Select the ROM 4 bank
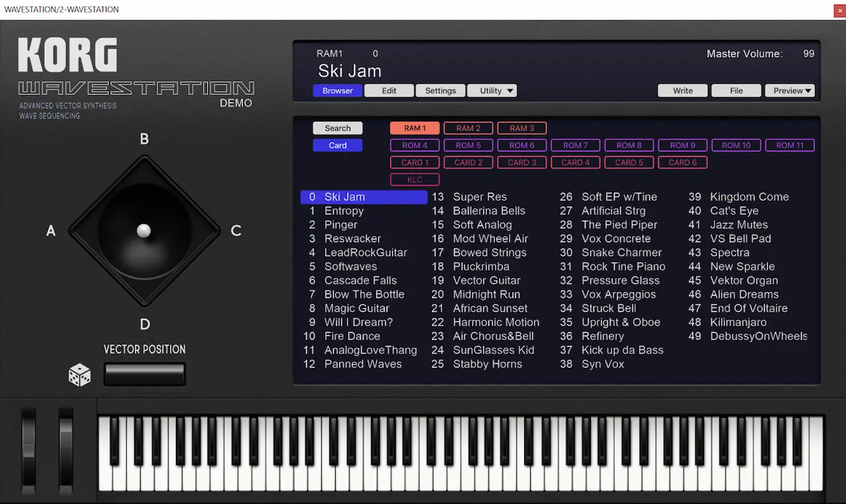Viewport: 846px width, 504px height. click(x=415, y=145)
